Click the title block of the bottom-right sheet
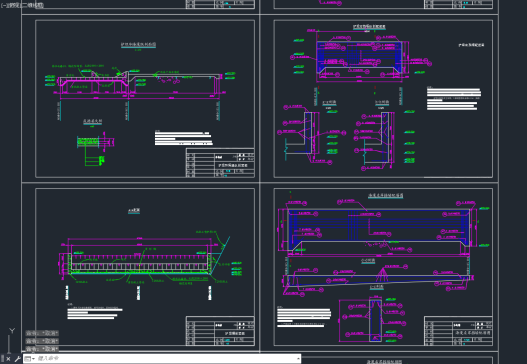 pyautogui.click(x=458, y=331)
